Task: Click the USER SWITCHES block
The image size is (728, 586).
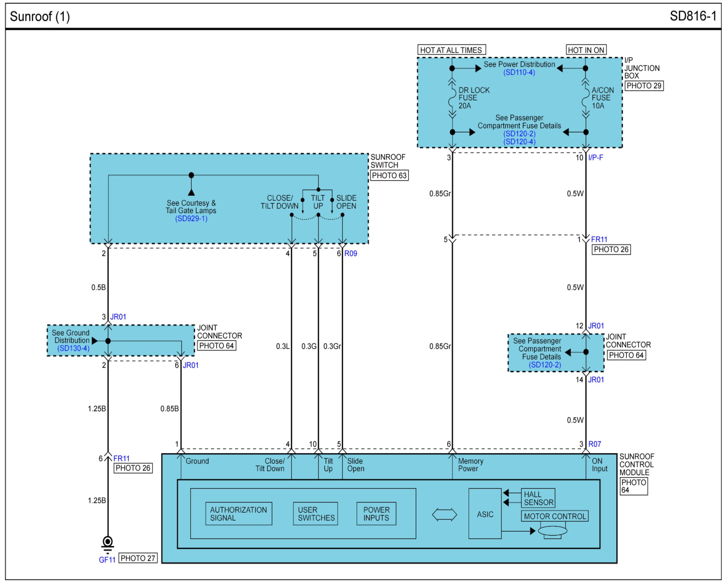Action: click(x=315, y=514)
